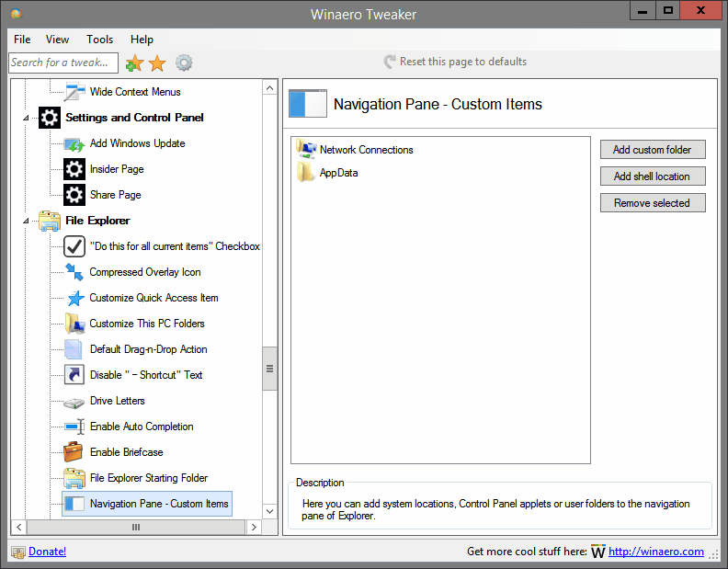This screenshot has height=569, width=728.
Task: Click the Navigation Pane tree item icon
Action: click(x=74, y=504)
